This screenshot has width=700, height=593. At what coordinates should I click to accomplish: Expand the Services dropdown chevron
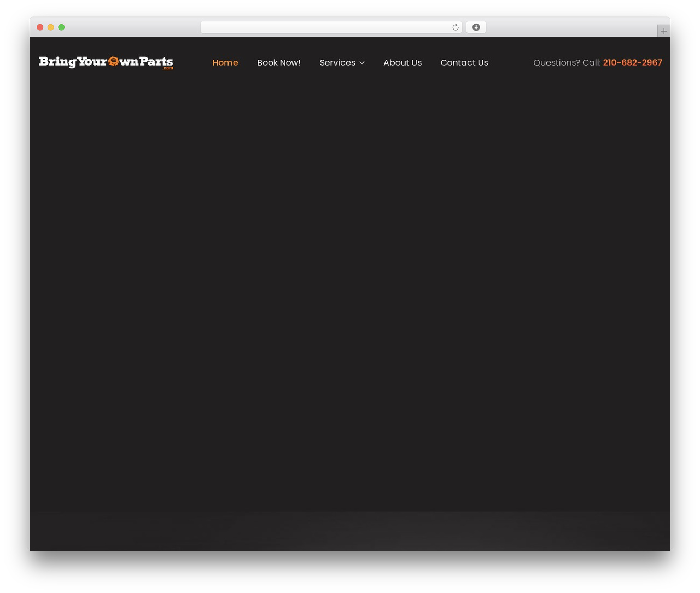click(362, 63)
